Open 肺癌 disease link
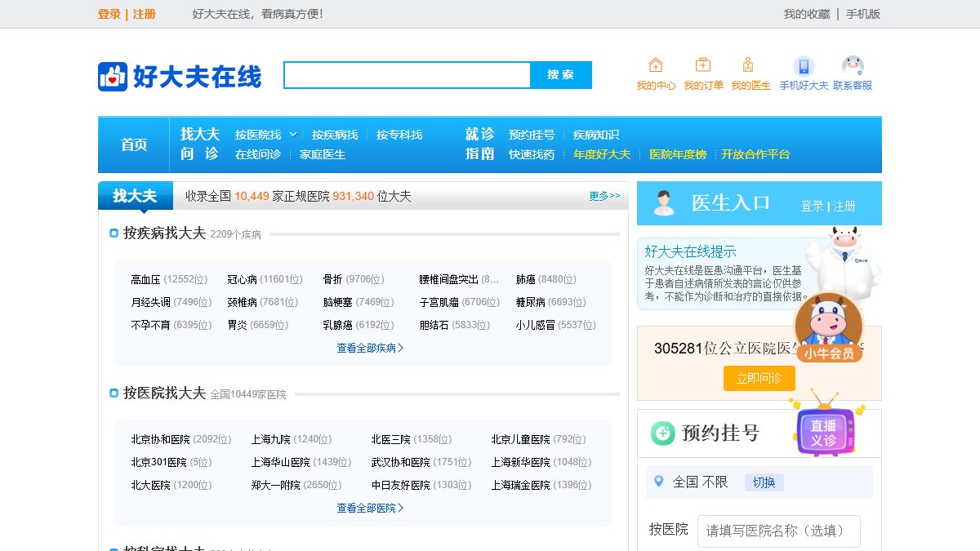Image resolution: width=980 pixels, height=551 pixels. tap(526, 279)
